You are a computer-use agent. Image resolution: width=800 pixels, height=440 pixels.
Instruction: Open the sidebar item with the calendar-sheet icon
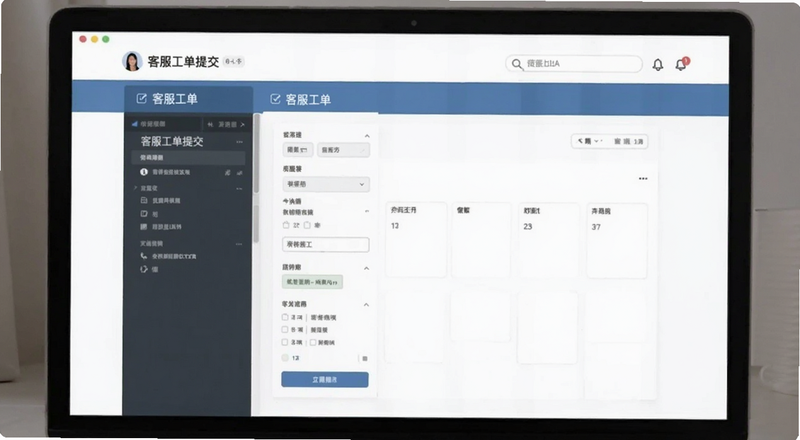coord(160,201)
